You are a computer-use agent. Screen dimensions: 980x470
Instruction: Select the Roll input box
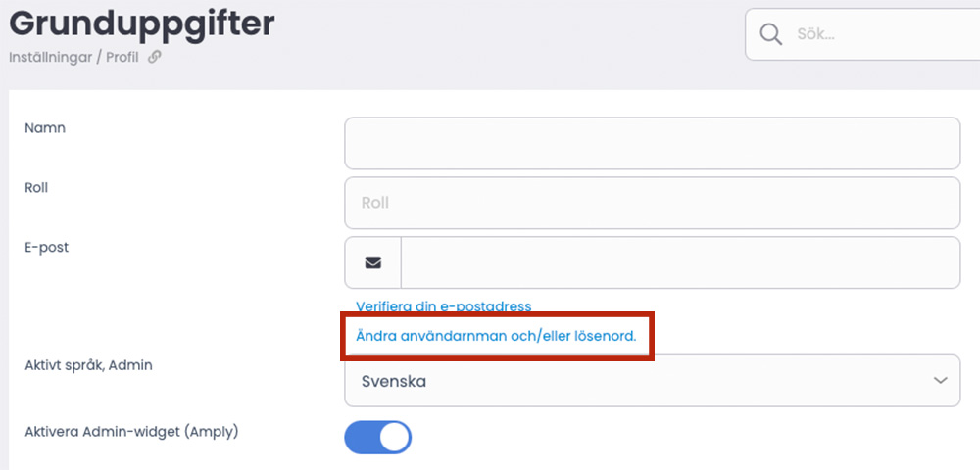coord(652,203)
